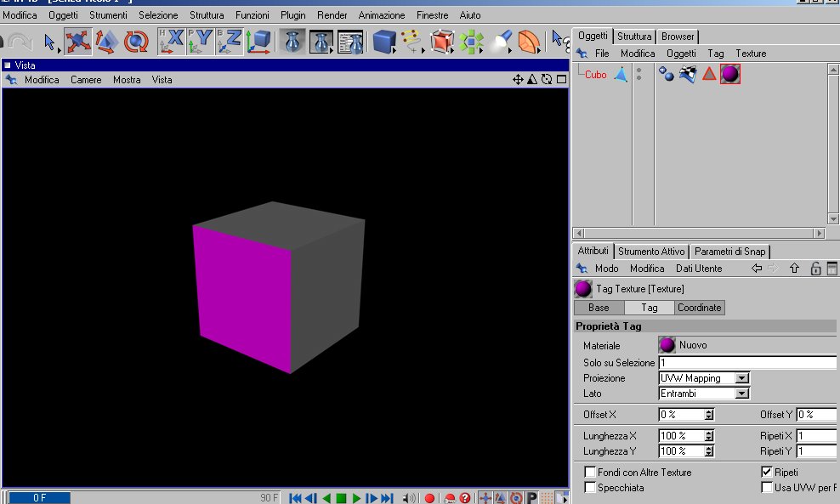
Task: Toggle viewport maximize icon
Action: [561, 79]
